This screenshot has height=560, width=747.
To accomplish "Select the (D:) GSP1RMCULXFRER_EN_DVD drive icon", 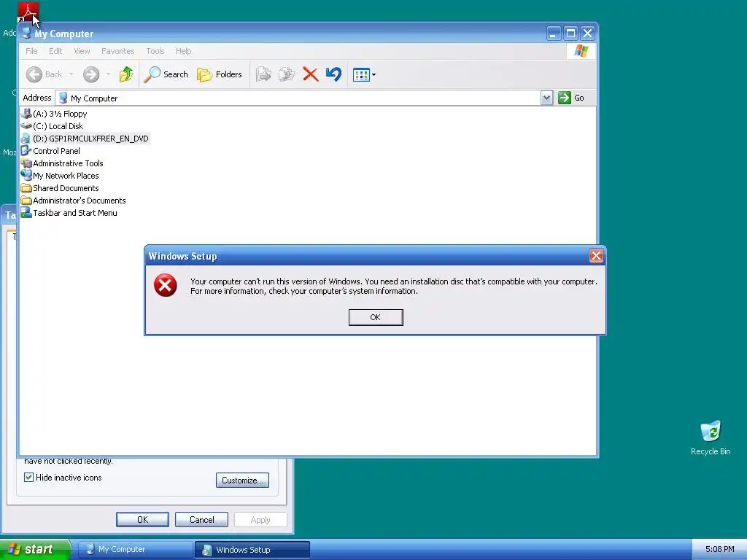I will pyautogui.click(x=26, y=139).
